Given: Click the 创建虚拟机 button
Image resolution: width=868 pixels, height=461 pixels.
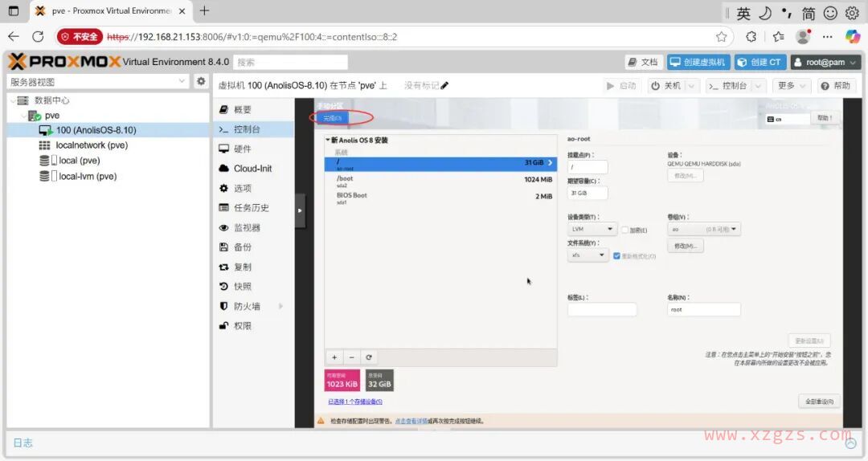Looking at the screenshot, I should [x=698, y=62].
